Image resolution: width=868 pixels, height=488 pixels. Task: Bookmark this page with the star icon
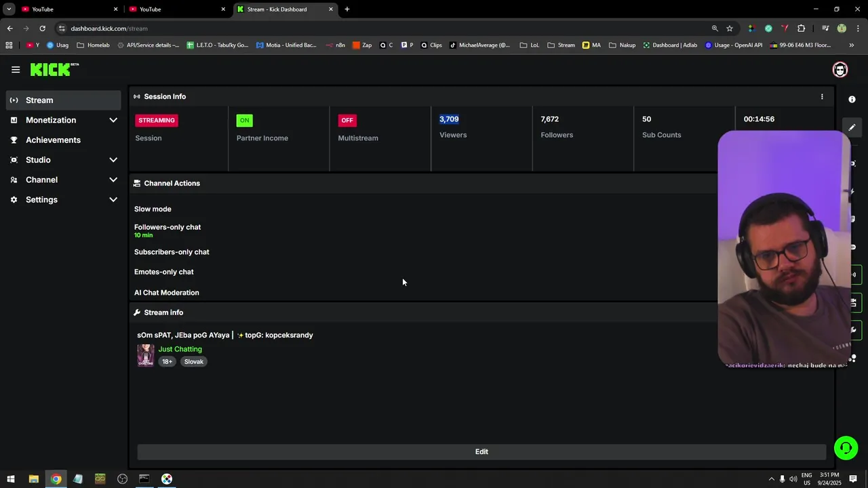tap(730, 28)
